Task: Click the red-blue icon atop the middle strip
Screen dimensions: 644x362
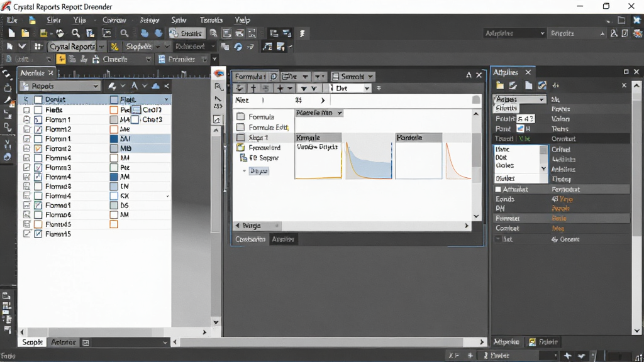Action: tap(218, 74)
